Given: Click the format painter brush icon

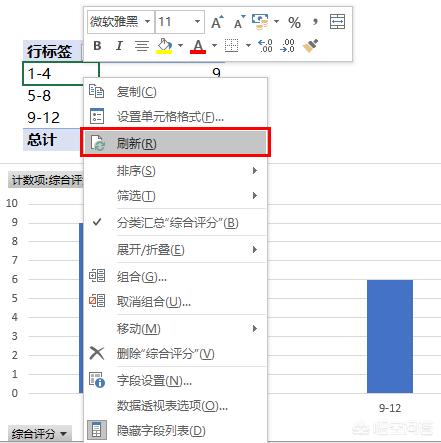Looking at the screenshot, I should [310, 46].
